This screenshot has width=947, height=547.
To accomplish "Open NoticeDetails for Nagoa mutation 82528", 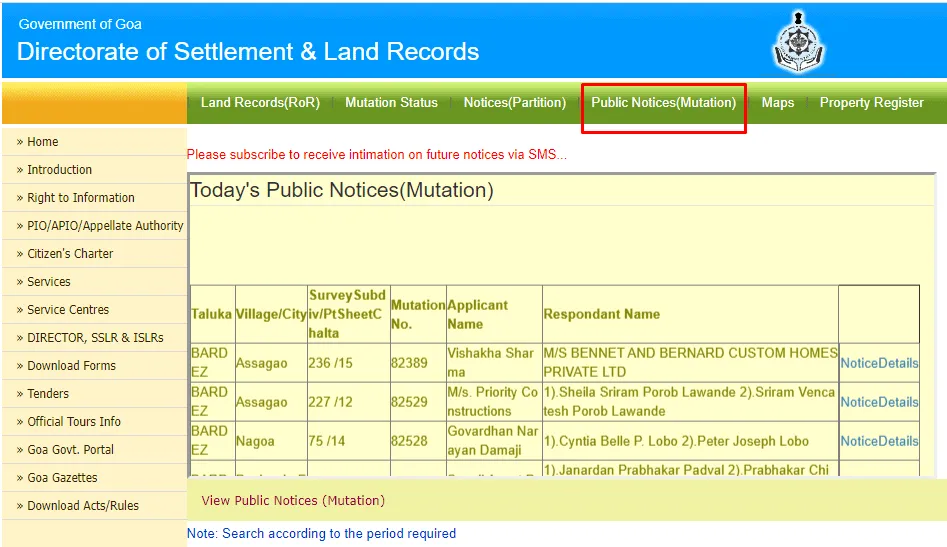I will [879, 441].
